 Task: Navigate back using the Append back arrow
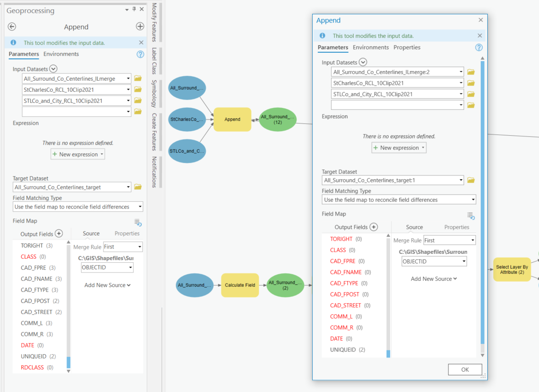click(x=12, y=27)
